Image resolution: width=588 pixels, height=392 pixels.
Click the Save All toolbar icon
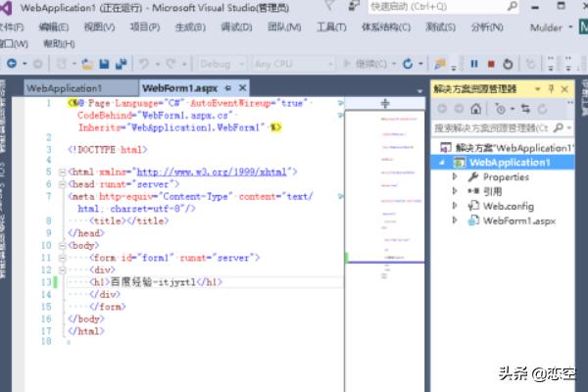click(121, 64)
